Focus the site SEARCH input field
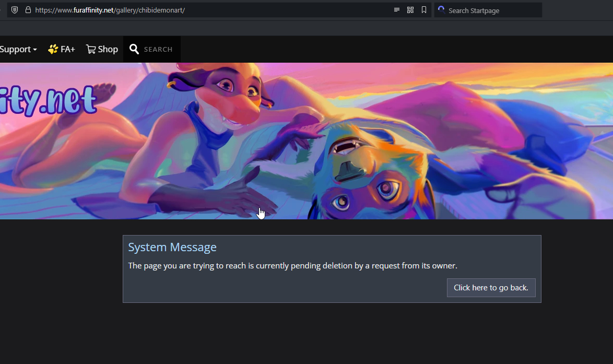Image resolution: width=613 pixels, height=364 pixels. (x=158, y=50)
